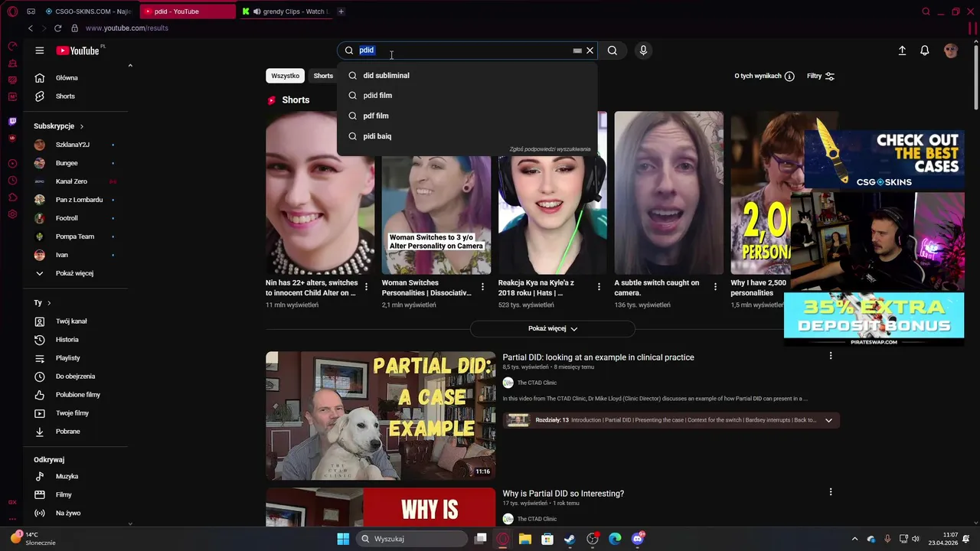Open options for 'Why is Partial DID so Interesting?'

tap(831, 492)
